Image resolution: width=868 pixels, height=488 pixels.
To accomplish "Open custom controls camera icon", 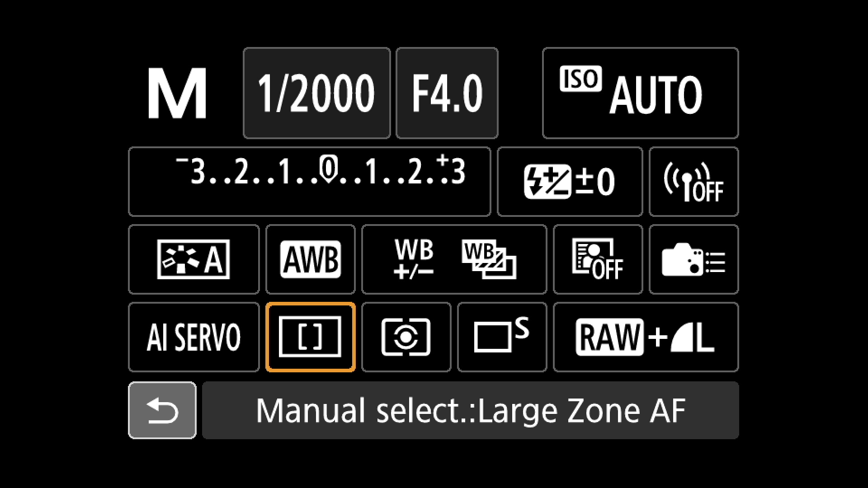I will point(694,259).
